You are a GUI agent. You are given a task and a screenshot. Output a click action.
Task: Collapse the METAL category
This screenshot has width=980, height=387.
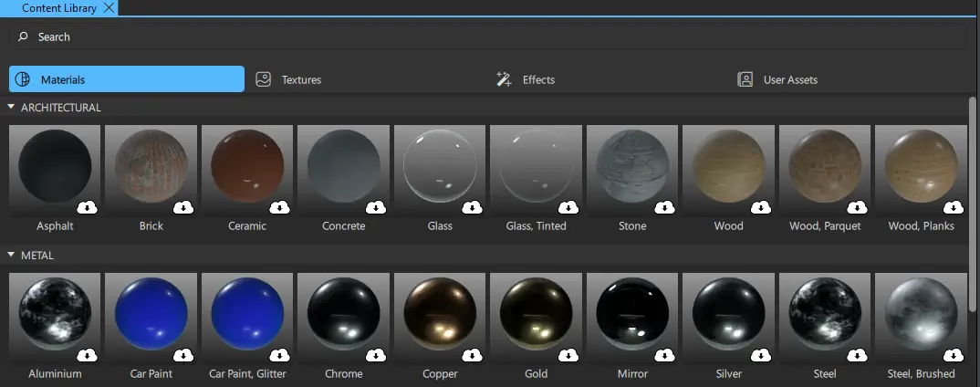click(11, 256)
